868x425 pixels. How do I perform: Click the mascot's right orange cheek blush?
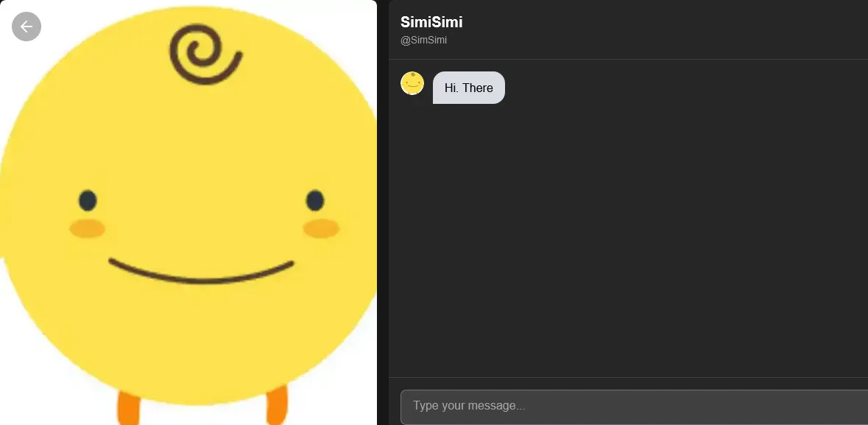tap(321, 228)
